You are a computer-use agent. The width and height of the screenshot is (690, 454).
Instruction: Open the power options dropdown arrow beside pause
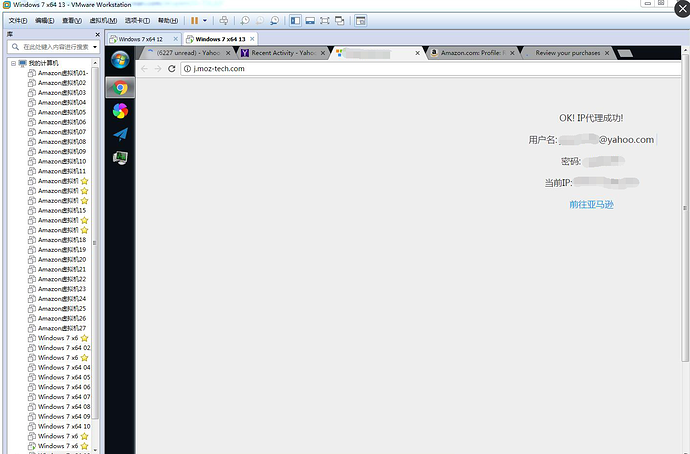click(x=206, y=20)
